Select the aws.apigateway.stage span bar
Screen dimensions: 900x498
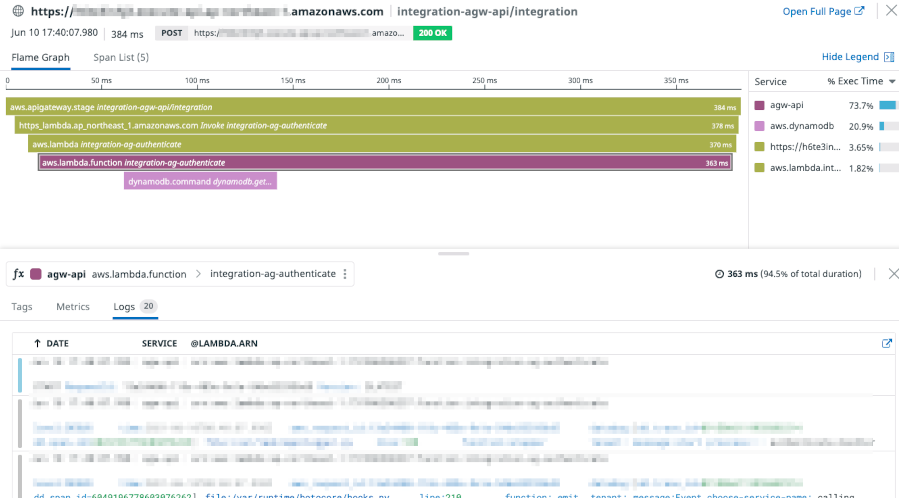click(x=373, y=107)
